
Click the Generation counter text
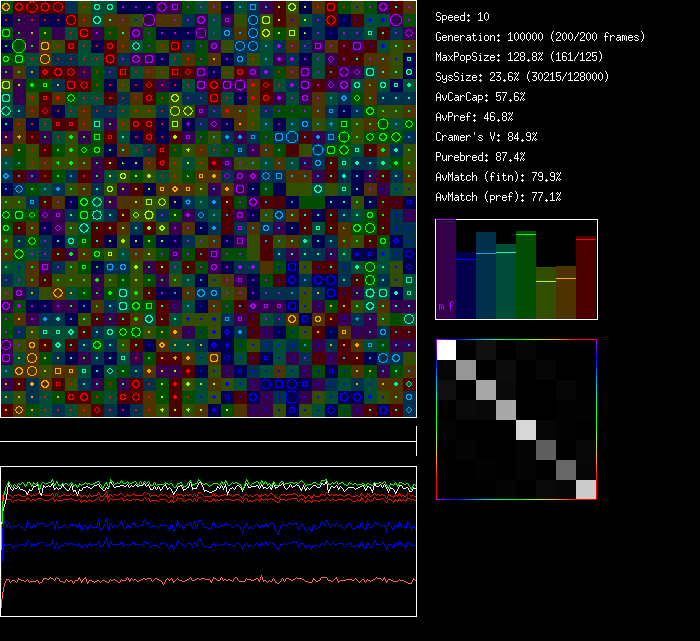540,37
